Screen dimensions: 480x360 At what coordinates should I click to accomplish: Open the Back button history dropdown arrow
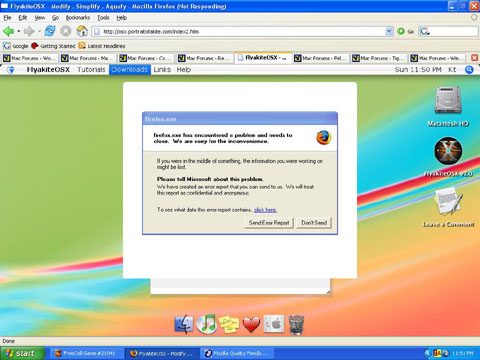click(19, 32)
